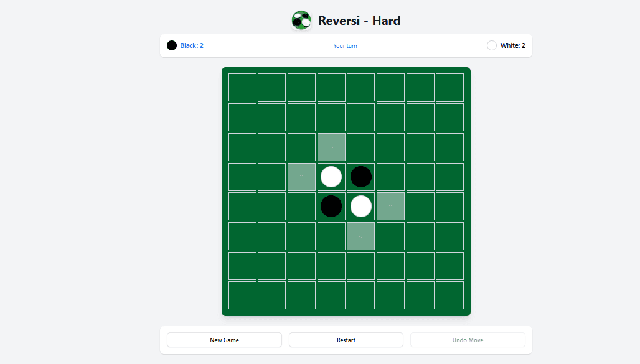This screenshot has width=640, height=364.
Task: Click the bottom-right corner board square
Action: click(449, 295)
